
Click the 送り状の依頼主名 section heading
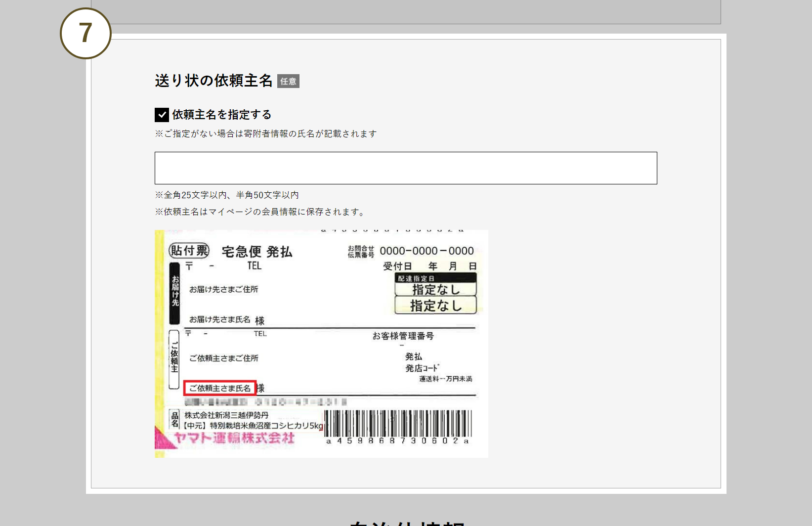(x=214, y=81)
